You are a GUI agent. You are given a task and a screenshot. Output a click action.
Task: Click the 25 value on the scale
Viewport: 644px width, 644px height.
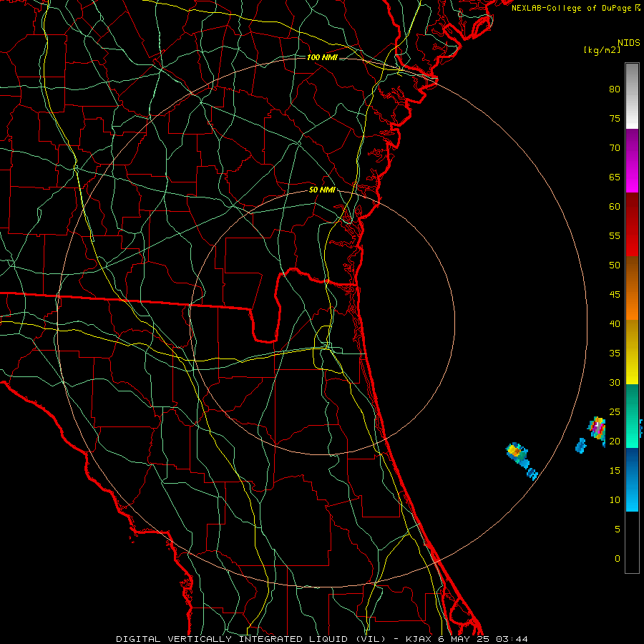point(615,412)
